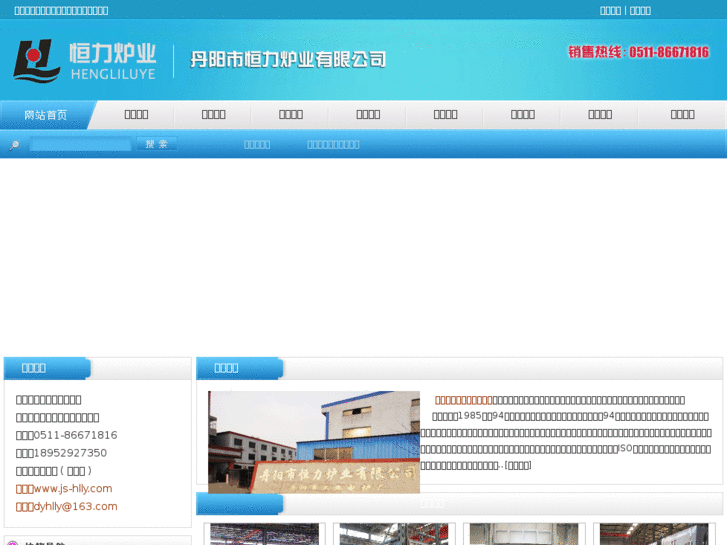Click the magnifier icon beside search field

(x=14, y=145)
